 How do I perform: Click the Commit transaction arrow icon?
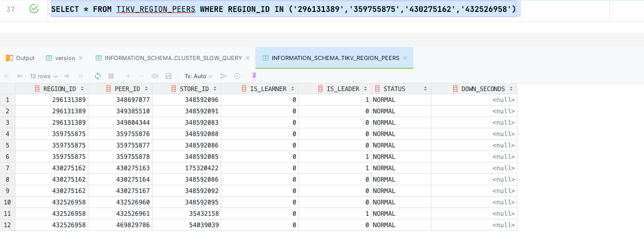pyautogui.click(x=223, y=76)
